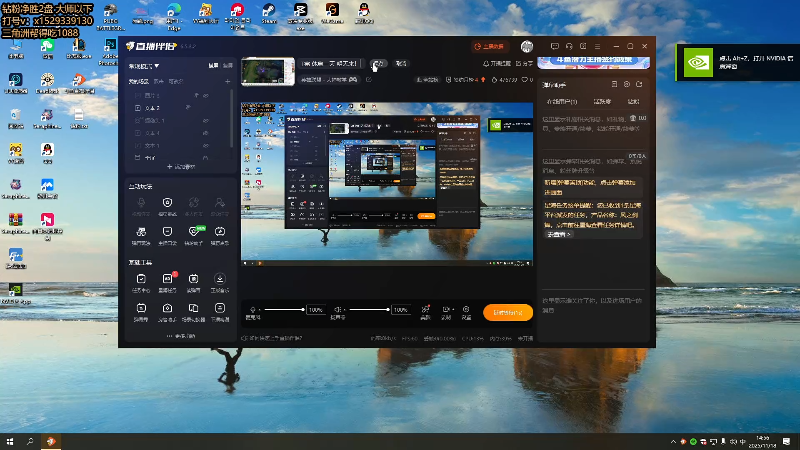Open the Windows Start menu

click(x=10, y=441)
